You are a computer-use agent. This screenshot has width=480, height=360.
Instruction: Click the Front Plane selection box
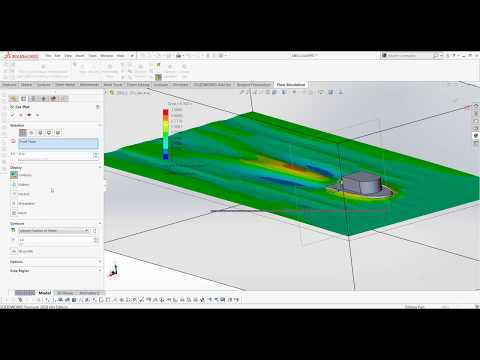[58, 144]
